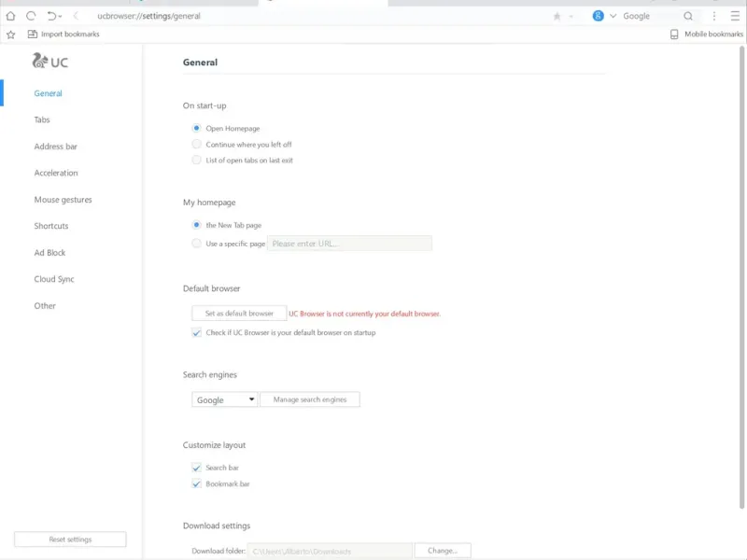Click the Download folder path field
747x560 pixels.
click(330, 551)
